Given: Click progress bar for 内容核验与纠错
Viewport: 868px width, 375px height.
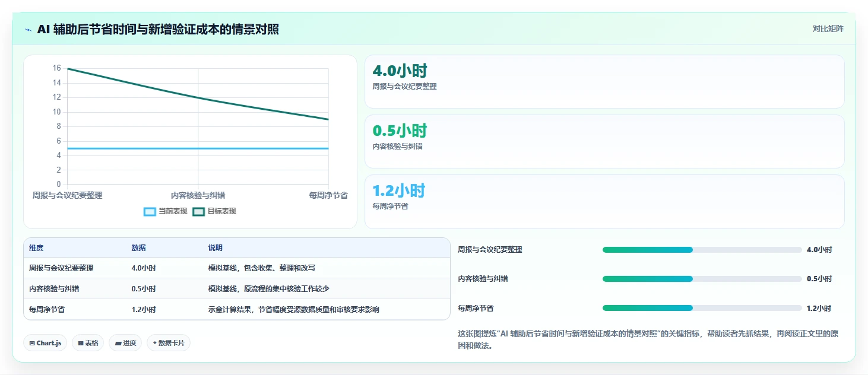Looking at the screenshot, I should [x=702, y=279].
